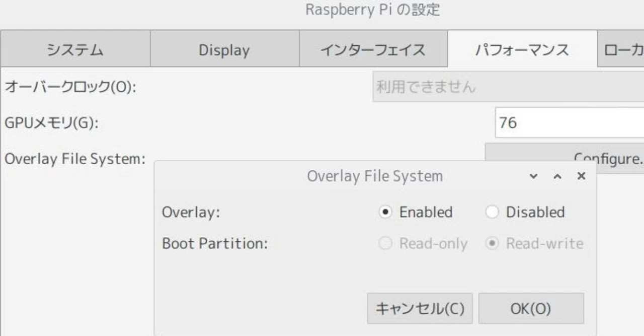Click the Raspberry Pi の設定 window title
The height and width of the screenshot is (336, 644).
(x=373, y=10)
